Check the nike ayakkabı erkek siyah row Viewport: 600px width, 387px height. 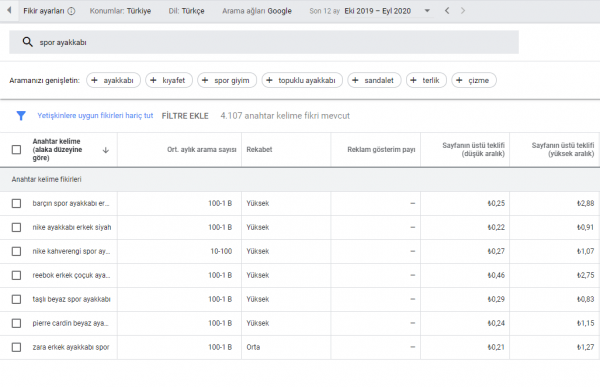[16, 227]
